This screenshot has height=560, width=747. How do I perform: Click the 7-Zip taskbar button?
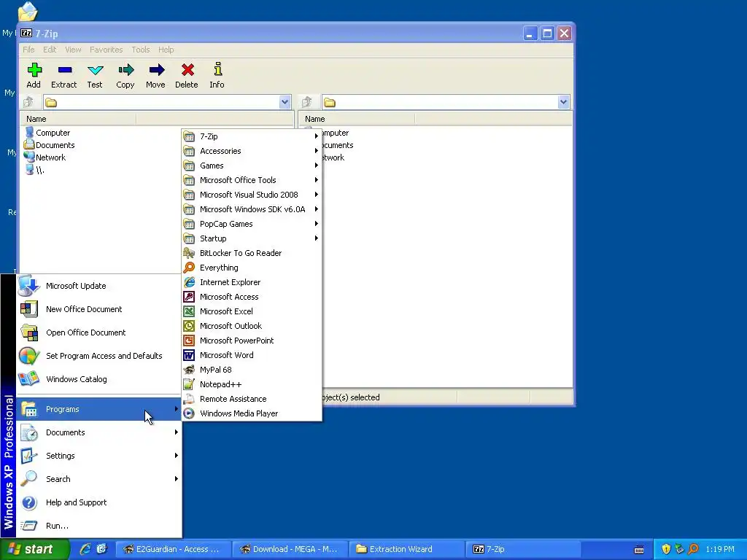pyautogui.click(x=524, y=549)
